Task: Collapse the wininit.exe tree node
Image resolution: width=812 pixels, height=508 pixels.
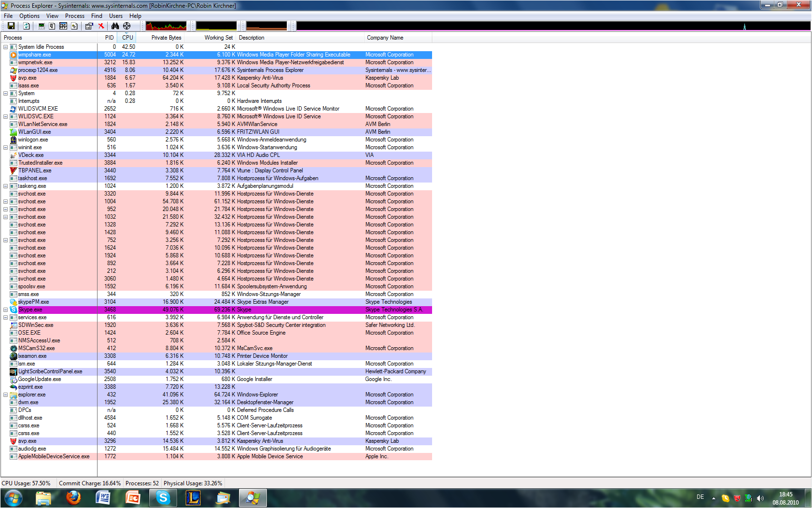Action: pyautogui.click(x=6, y=148)
